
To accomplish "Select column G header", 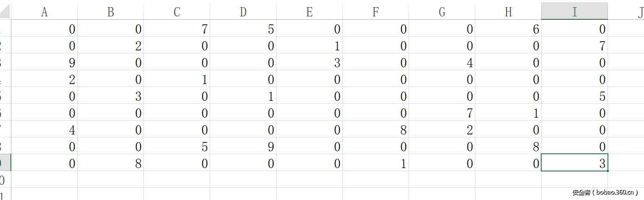I will 442,12.
